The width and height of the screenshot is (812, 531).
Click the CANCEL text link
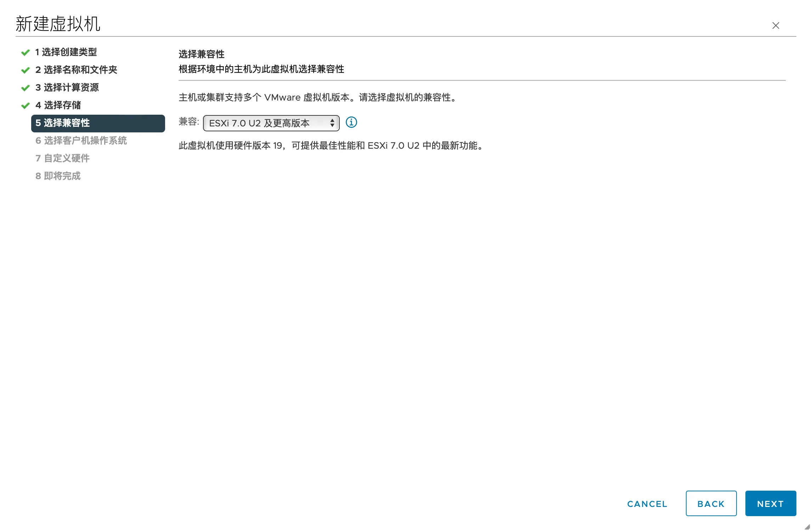point(647,504)
